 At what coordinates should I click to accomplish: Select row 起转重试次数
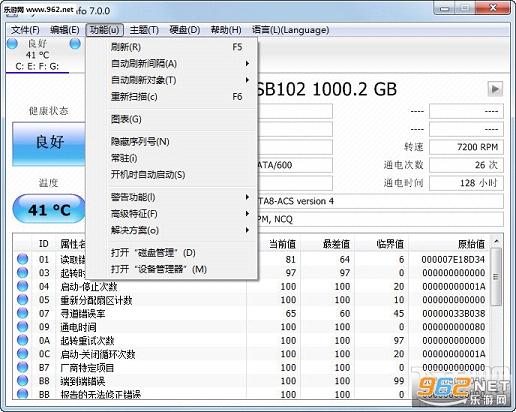[253, 340]
